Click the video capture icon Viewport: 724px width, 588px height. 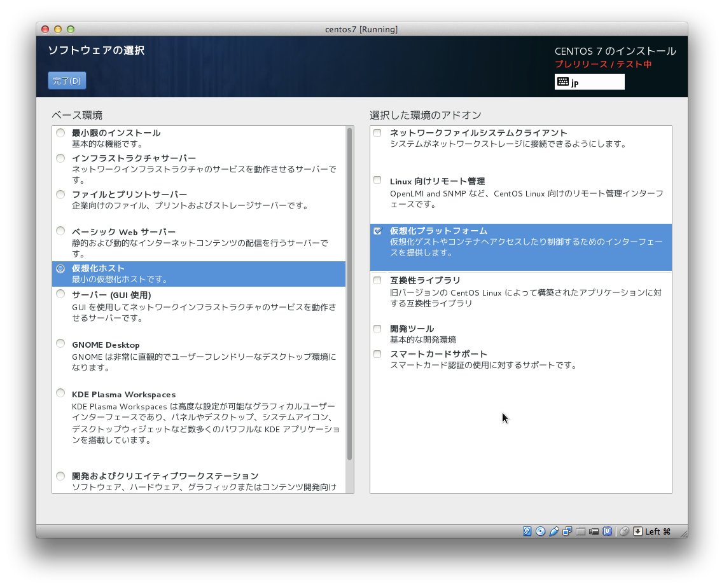click(x=594, y=531)
